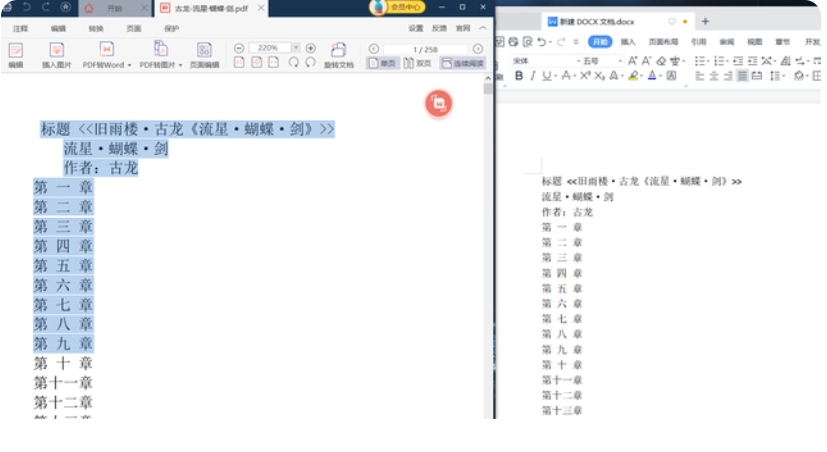This screenshot has width=827, height=452.
Task: Click the zoom in plus icon
Action: (311, 48)
